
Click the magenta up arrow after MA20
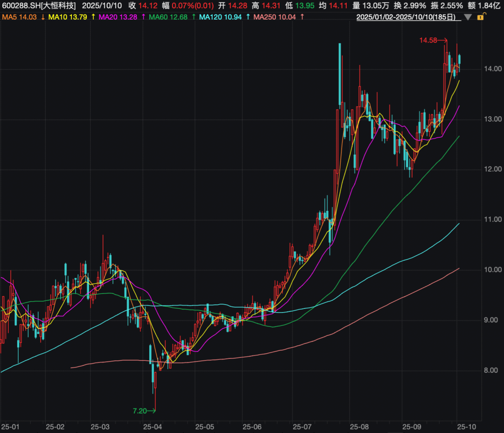pyautogui.click(x=143, y=17)
